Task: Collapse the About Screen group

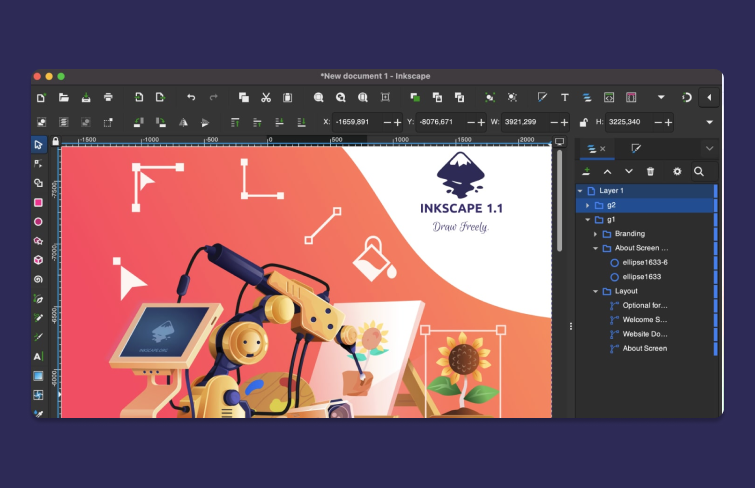Action: pyautogui.click(x=595, y=249)
